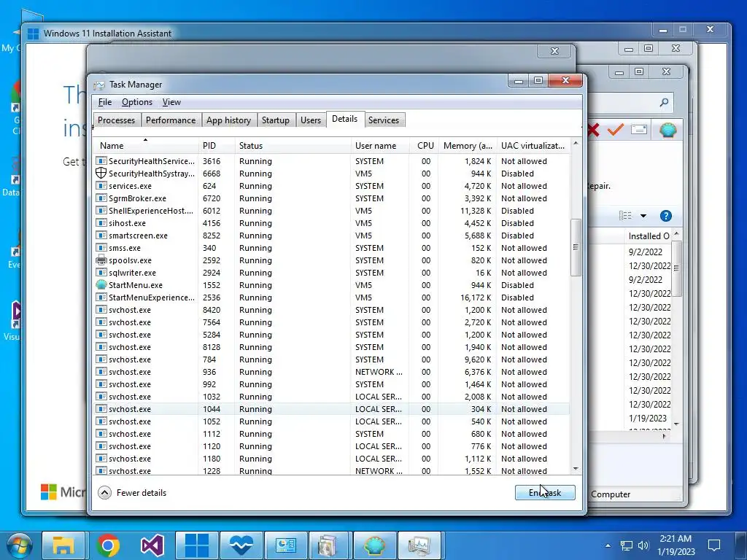Click the scroll up arrow in Task Manager
This screenshot has width=747, height=560.
click(x=576, y=144)
